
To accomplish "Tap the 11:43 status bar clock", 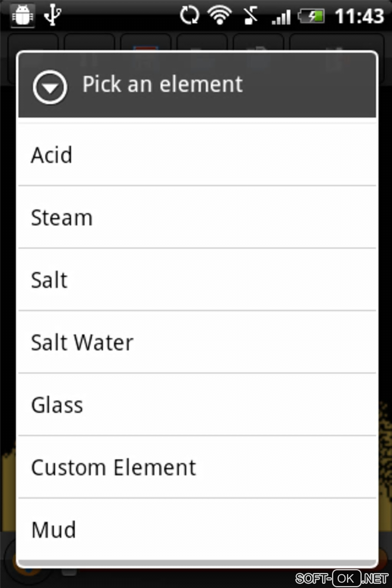I will pyautogui.click(x=359, y=16).
